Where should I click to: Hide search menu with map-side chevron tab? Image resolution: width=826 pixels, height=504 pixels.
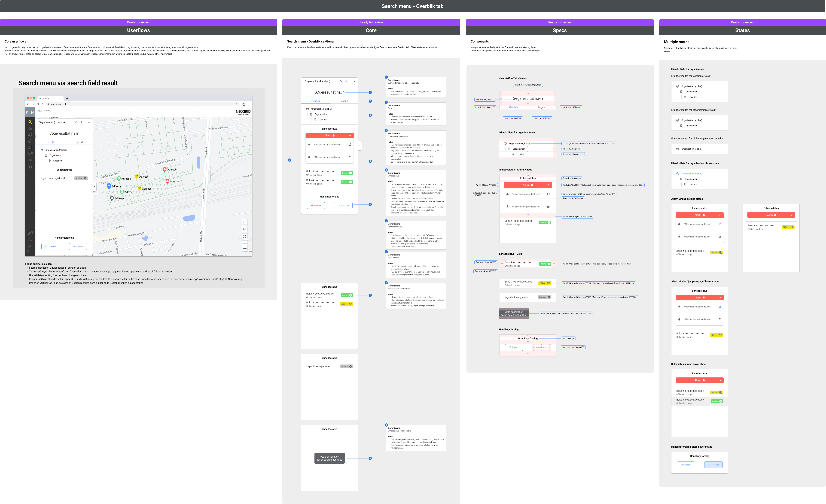coord(94,187)
